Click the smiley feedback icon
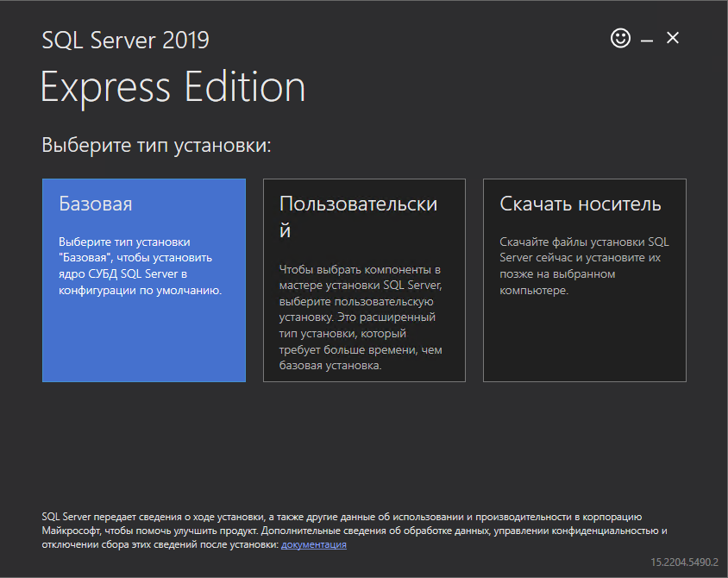 (620, 38)
